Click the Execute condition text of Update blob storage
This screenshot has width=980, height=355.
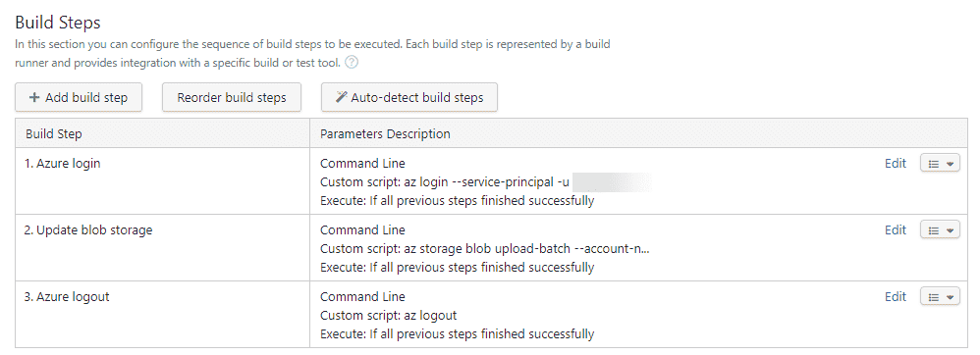(x=457, y=268)
